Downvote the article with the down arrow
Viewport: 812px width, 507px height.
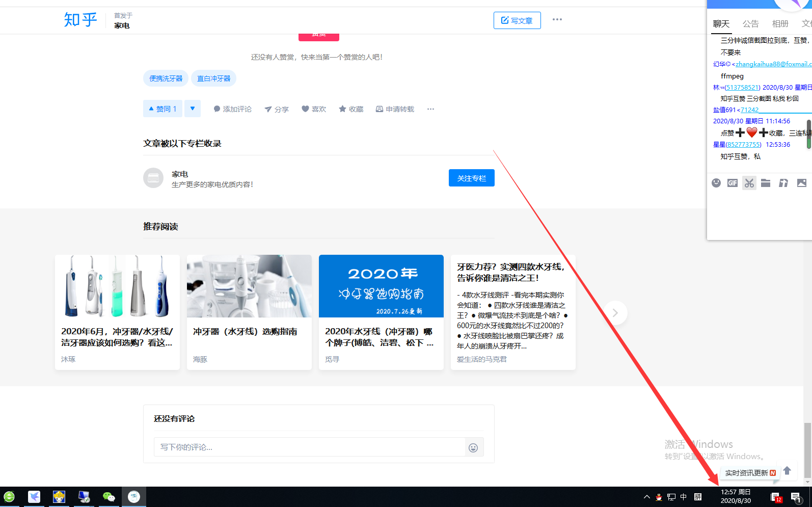[x=193, y=109]
